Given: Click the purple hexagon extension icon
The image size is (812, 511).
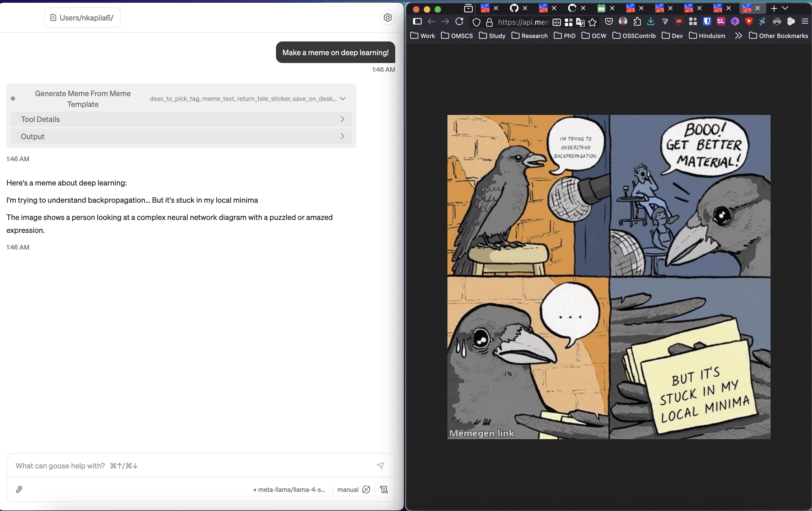Looking at the screenshot, I should [735, 22].
